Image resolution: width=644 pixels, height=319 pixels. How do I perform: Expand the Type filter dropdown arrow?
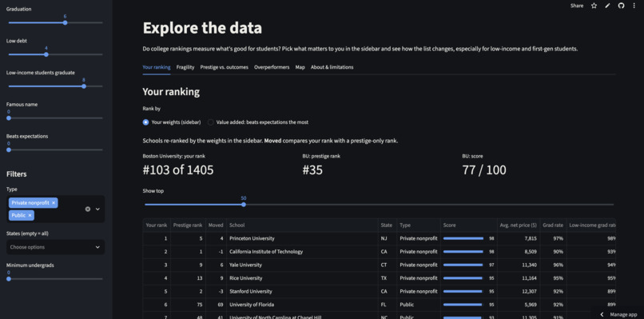point(97,209)
